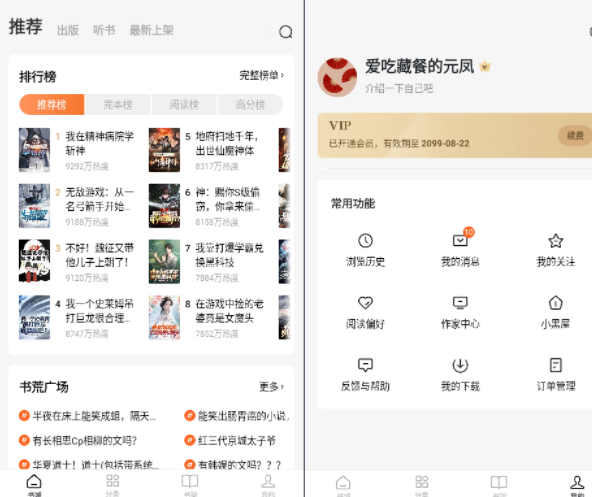Open 作家中心 author center icon

click(x=460, y=303)
